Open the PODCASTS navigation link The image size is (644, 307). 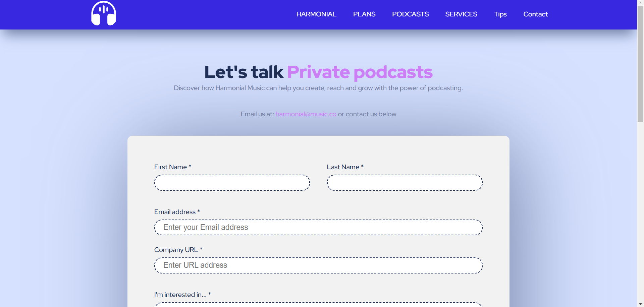pyautogui.click(x=410, y=14)
